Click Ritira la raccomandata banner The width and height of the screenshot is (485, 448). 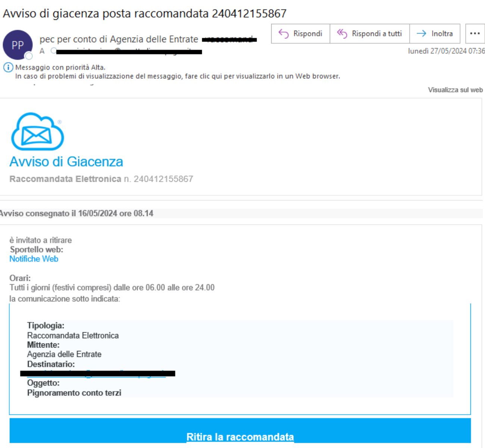pyautogui.click(x=240, y=436)
